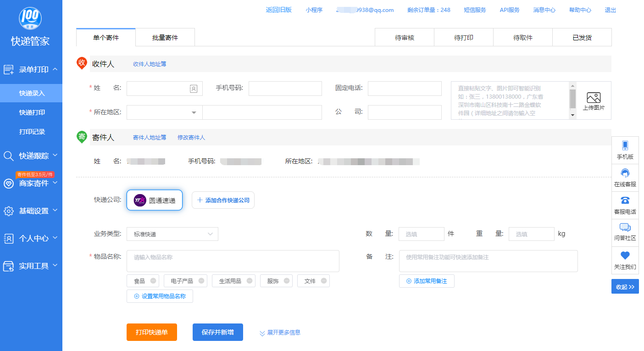This screenshot has width=644, height=351.
Task: Open the Q&A community chat icon
Action: pyautogui.click(x=625, y=228)
